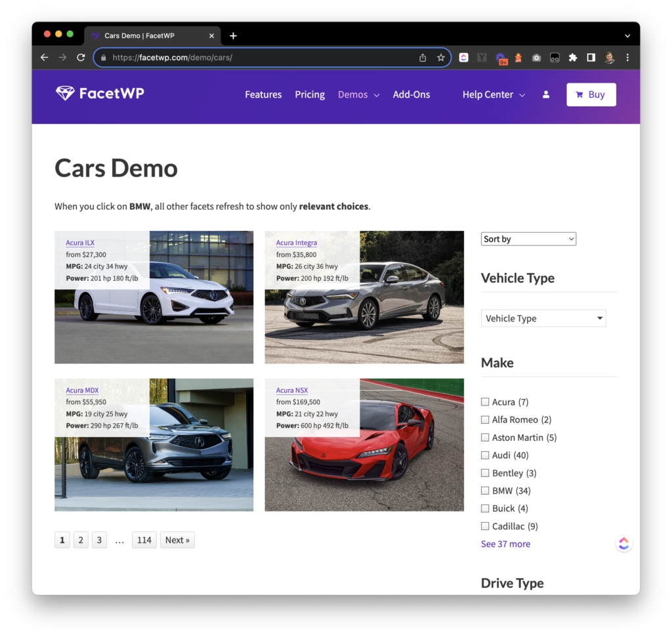Image resolution: width=672 pixels, height=637 pixels.
Task: Reload the page with the refresh icon
Action: [81, 57]
